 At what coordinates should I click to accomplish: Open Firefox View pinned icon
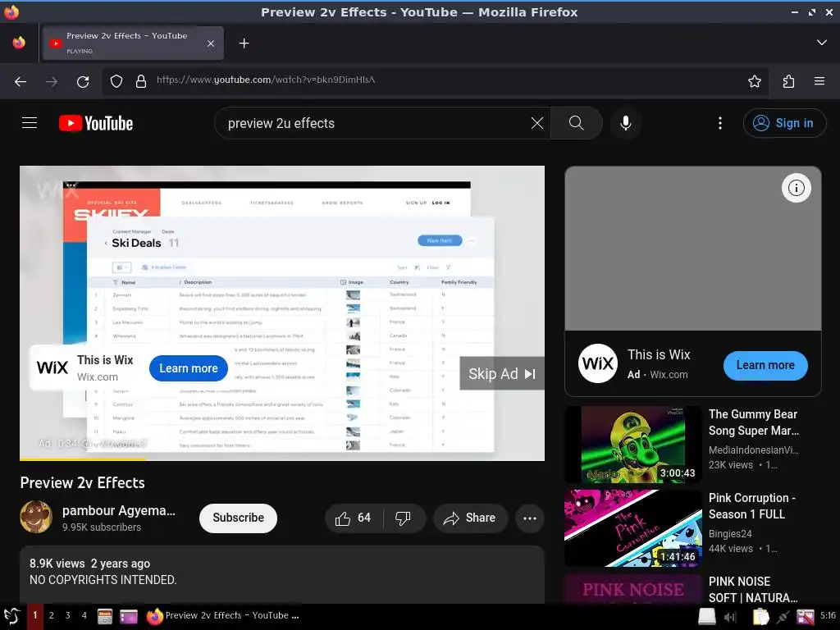point(19,43)
